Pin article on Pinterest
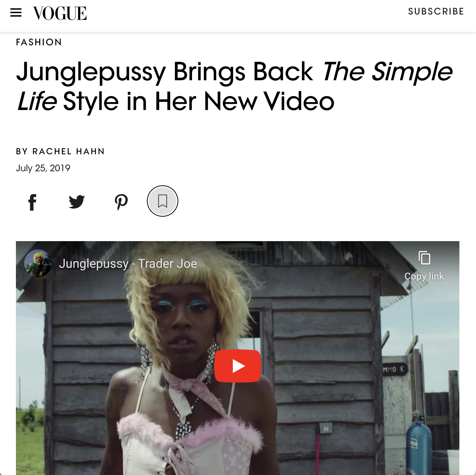Viewport: 476px width, 475px height. (121, 202)
